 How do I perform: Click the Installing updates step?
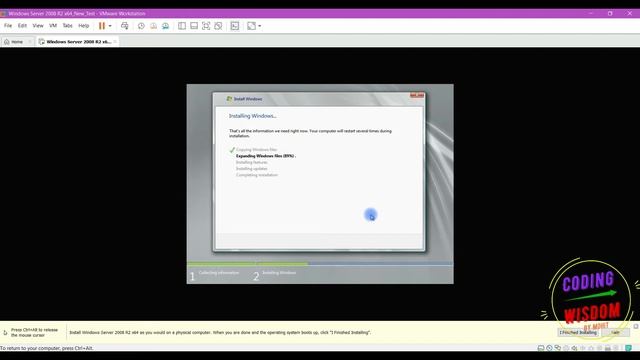pos(251,169)
